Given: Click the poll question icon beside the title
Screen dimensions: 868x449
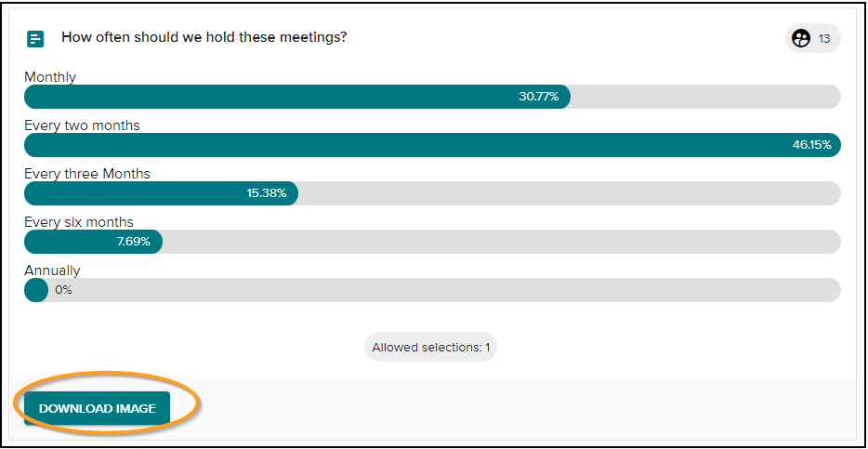Looking at the screenshot, I should (x=35, y=39).
